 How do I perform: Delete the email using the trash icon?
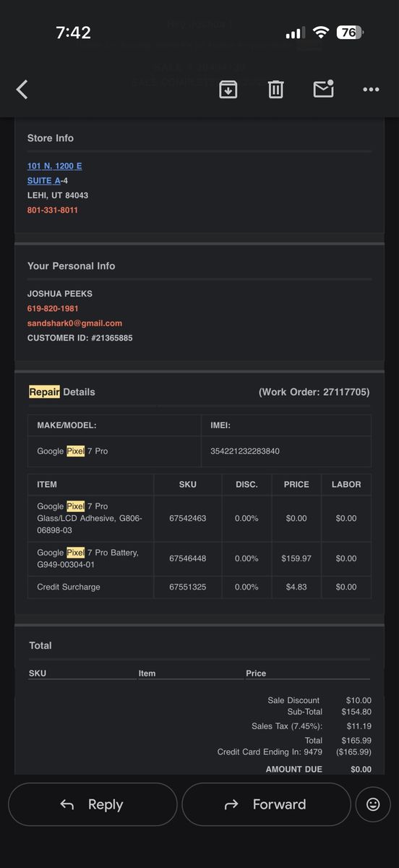[x=275, y=89]
